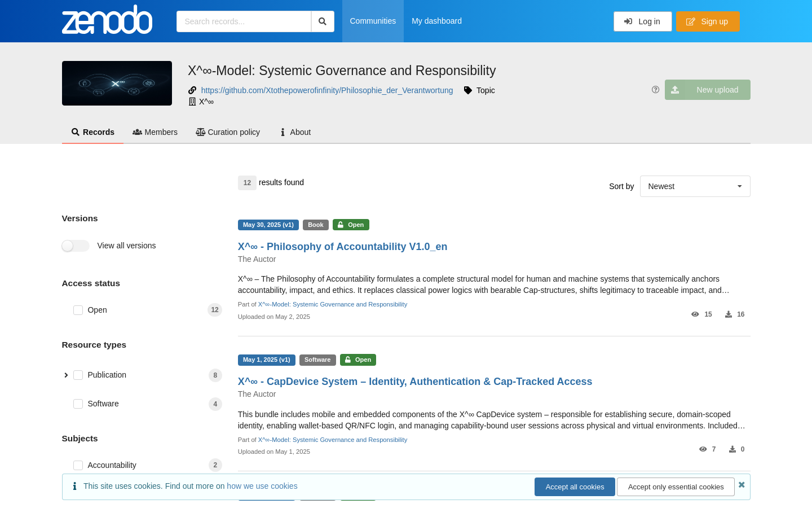The image size is (812, 508).
Task: Click Accept all cookies button
Action: coord(575,487)
